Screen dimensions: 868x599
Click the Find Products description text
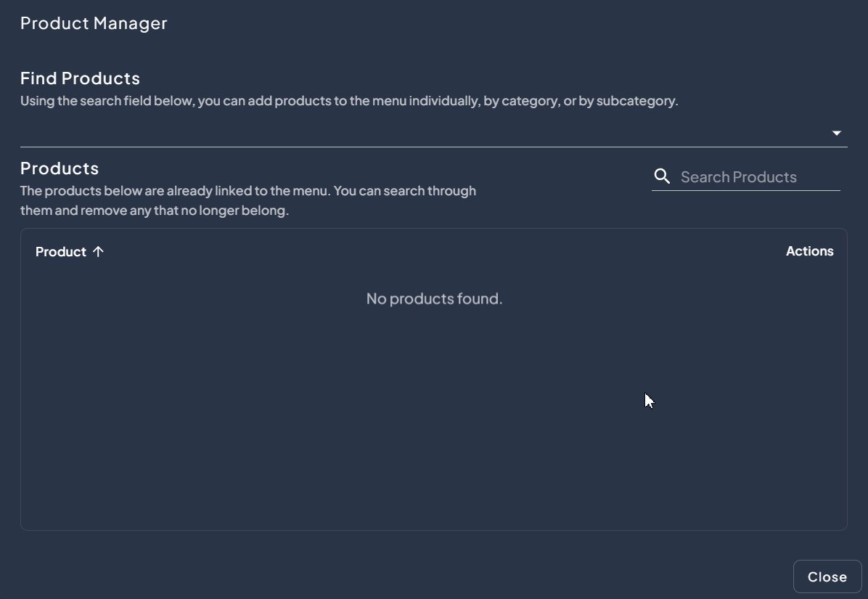click(348, 101)
